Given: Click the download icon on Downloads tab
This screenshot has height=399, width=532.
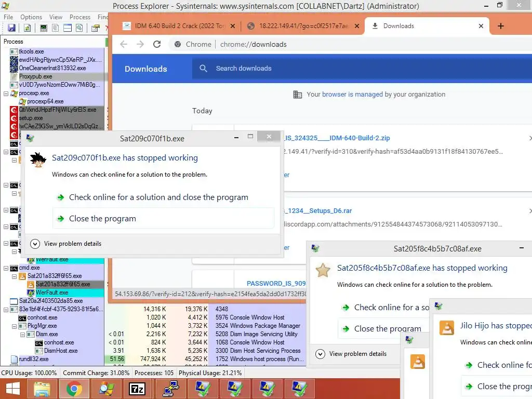Looking at the screenshot, I should [x=375, y=26].
